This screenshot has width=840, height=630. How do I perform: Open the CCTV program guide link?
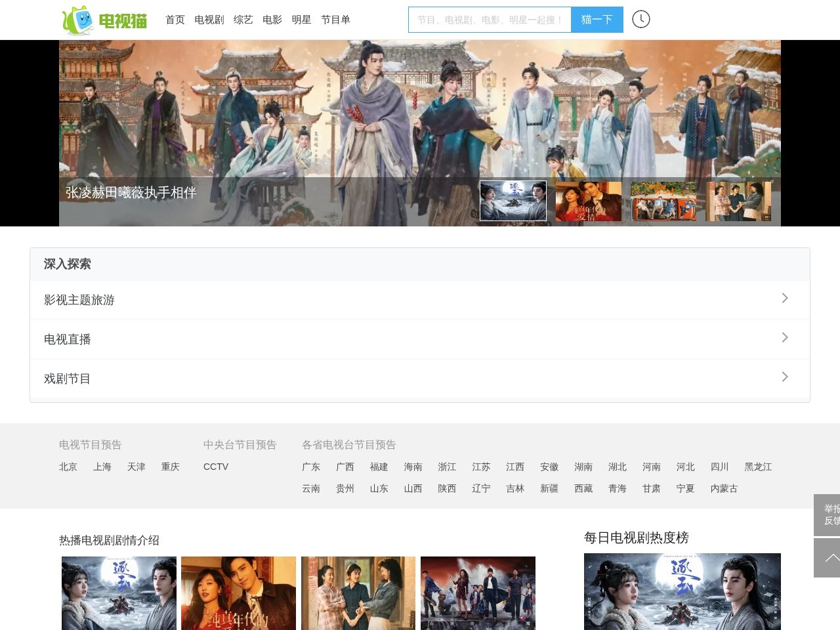click(x=215, y=467)
